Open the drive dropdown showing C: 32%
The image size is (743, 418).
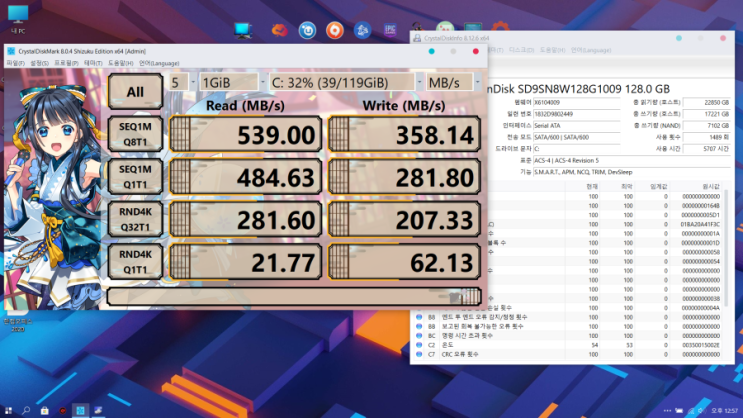pos(346,82)
